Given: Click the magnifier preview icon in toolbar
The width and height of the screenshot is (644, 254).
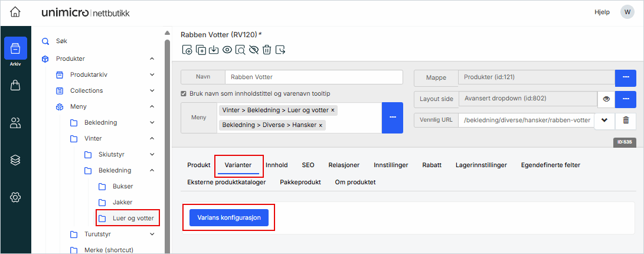Looking at the screenshot, I should [x=240, y=50].
